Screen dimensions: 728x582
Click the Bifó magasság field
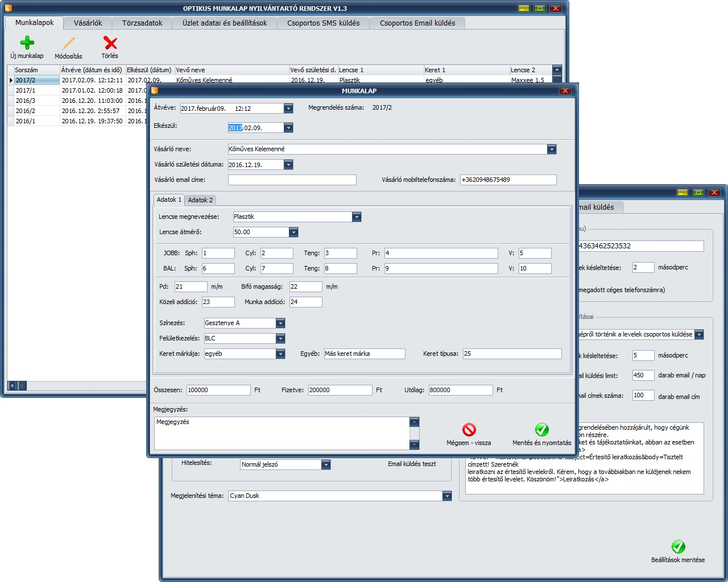[306, 286]
